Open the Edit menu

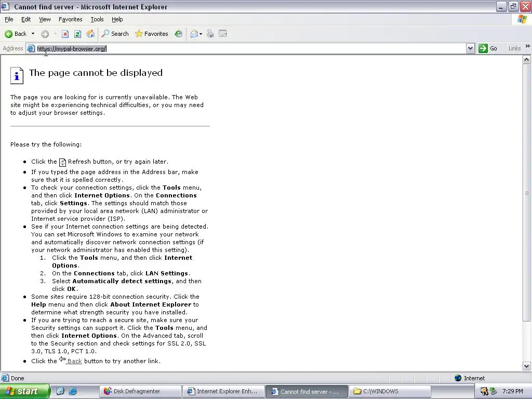coord(26,19)
